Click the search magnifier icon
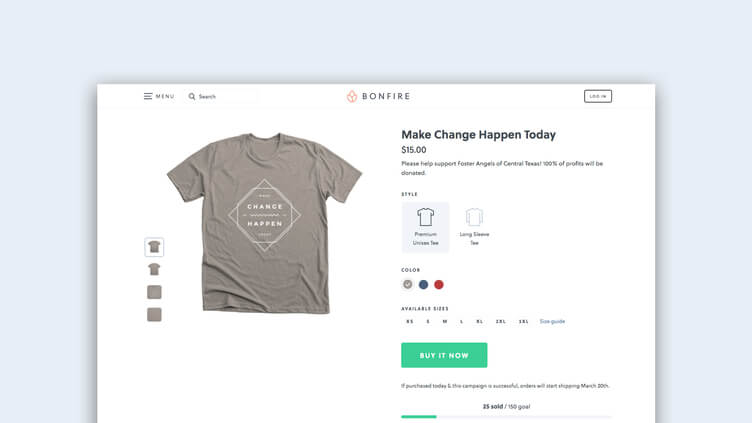752x423 pixels. click(x=192, y=96)
